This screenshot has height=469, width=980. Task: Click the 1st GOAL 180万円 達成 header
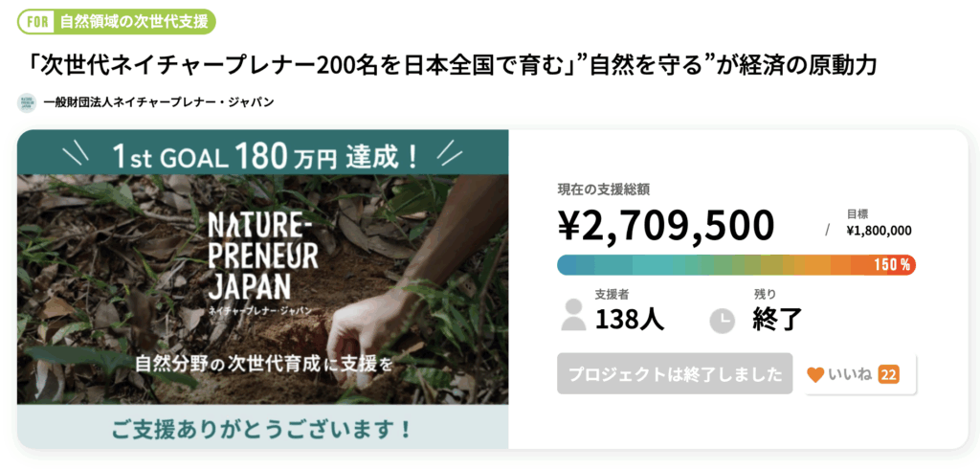click(262, 153)
